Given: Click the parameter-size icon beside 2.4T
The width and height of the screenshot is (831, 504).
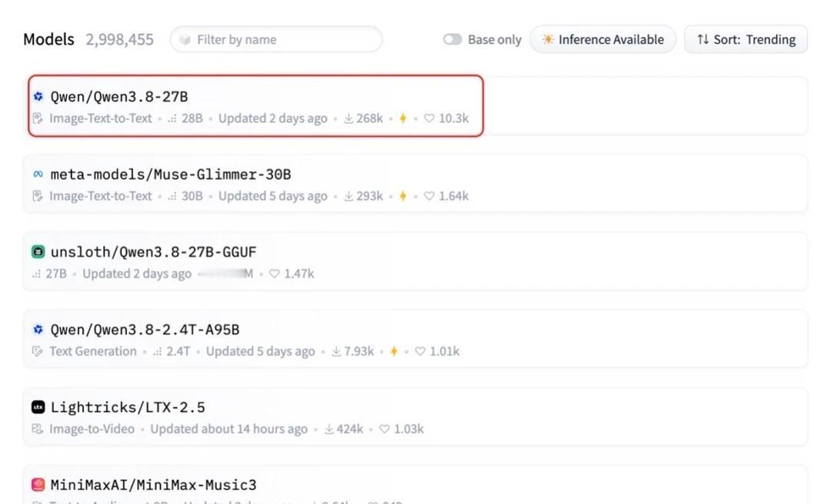Looking at the screenshot, I should click(x=158, y=352).
